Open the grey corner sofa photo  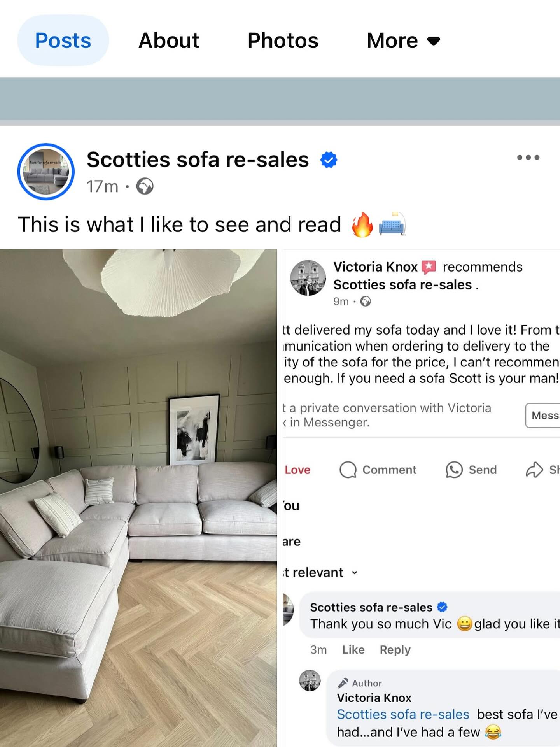click(138, 498)
